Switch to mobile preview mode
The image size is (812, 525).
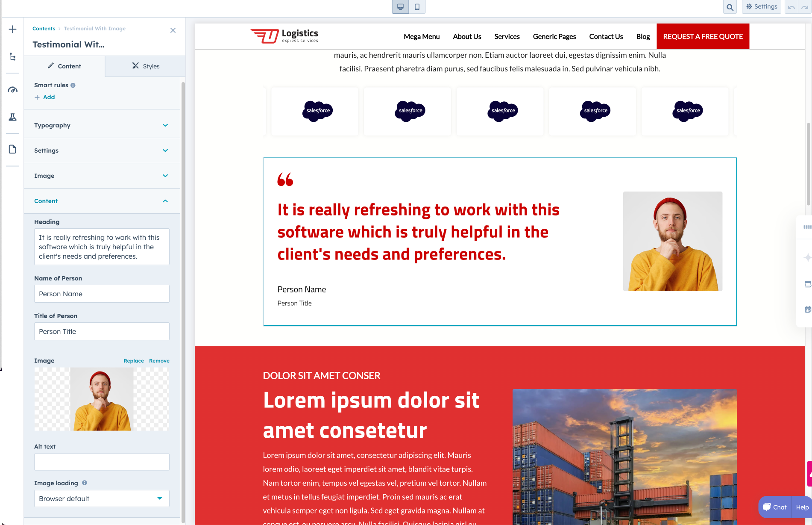417,7
